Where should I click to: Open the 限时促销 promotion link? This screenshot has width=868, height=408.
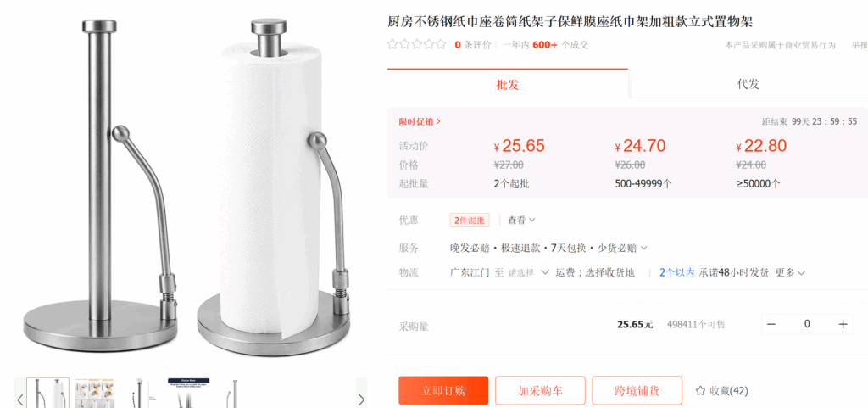pyautogui.click(x=420, y=122)
